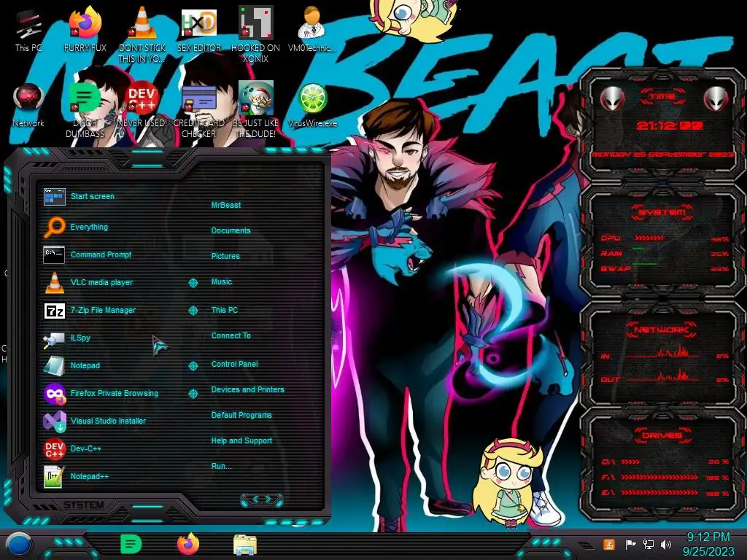Open Documents from the start menu
Viewport: 747px width, 560px height.
click(231, 230)
